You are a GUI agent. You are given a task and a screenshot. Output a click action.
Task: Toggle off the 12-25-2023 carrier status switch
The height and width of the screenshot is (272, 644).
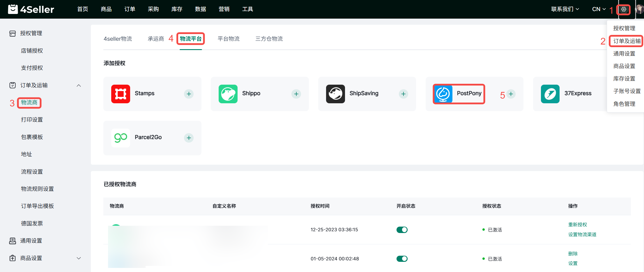402,230
